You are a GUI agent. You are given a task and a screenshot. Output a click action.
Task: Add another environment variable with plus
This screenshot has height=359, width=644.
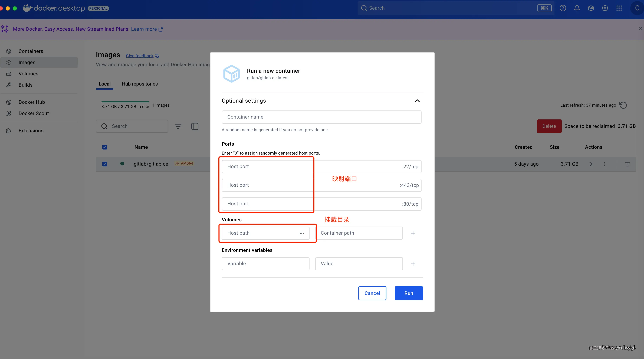[x=413, y=264]
